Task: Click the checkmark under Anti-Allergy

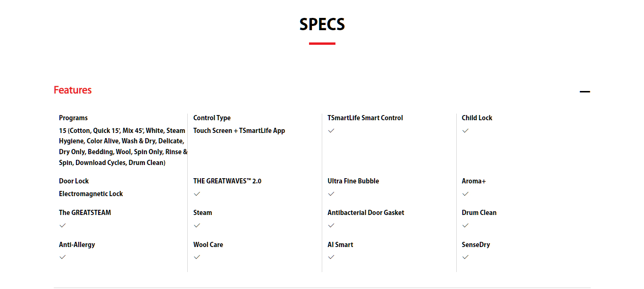Action: 62,257
